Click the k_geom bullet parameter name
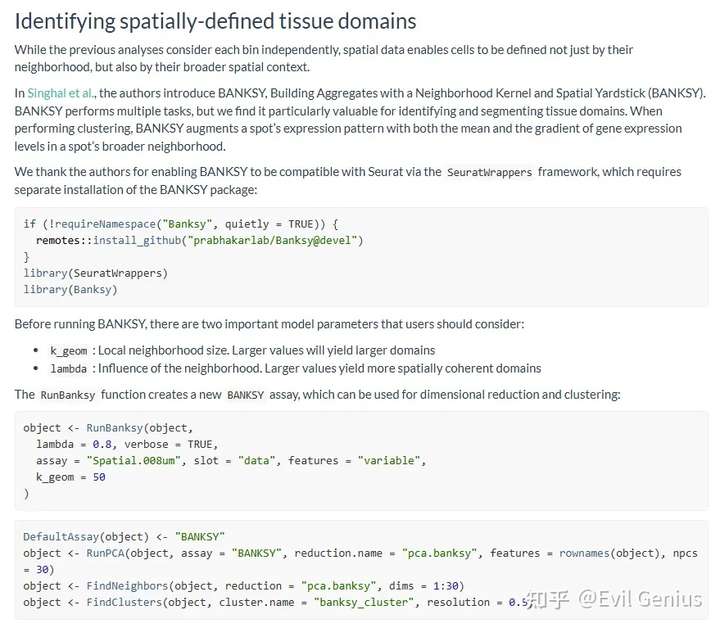 pyautogui.click(x=68, y=351)
